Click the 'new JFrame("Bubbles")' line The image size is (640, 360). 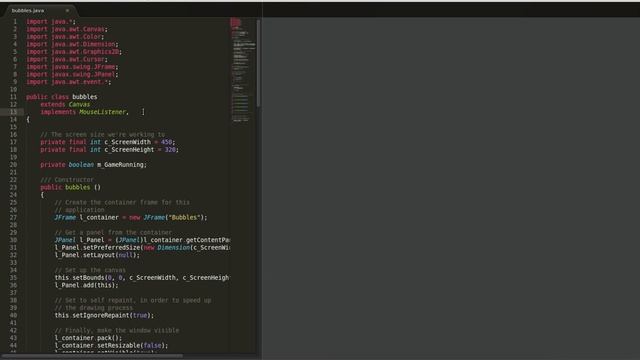(x=131, y=218)
